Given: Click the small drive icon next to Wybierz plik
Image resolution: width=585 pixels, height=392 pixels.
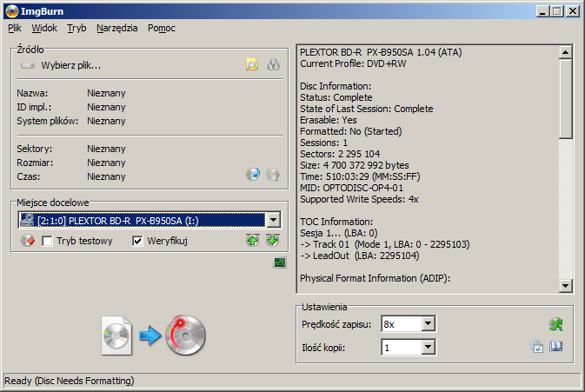Looking at the screenshot, I should click(x=28, y=66).
